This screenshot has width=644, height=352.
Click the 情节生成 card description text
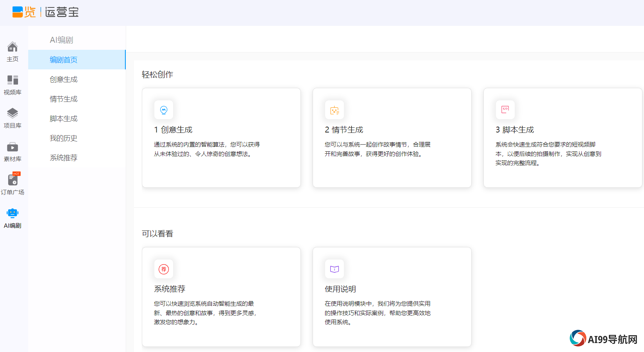point(378,149)
